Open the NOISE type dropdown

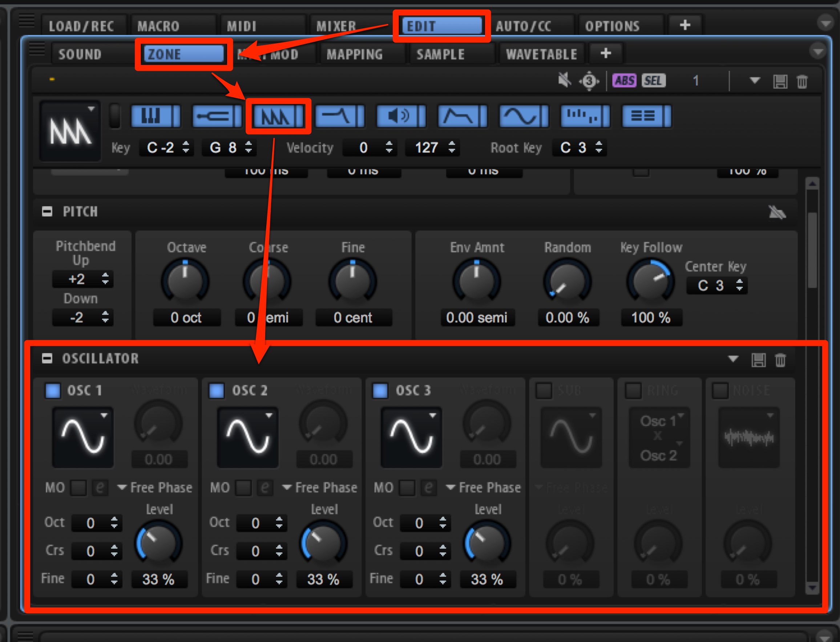point(749,437)
